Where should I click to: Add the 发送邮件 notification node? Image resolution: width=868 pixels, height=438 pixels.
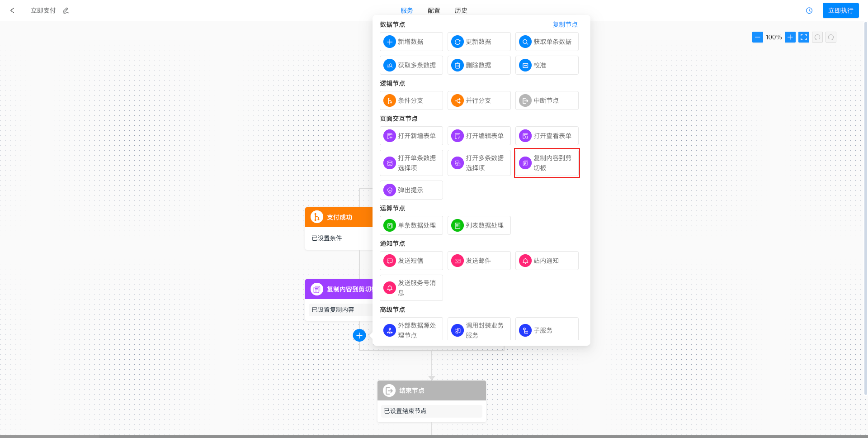pyautogui.click(x=479, y=261)
